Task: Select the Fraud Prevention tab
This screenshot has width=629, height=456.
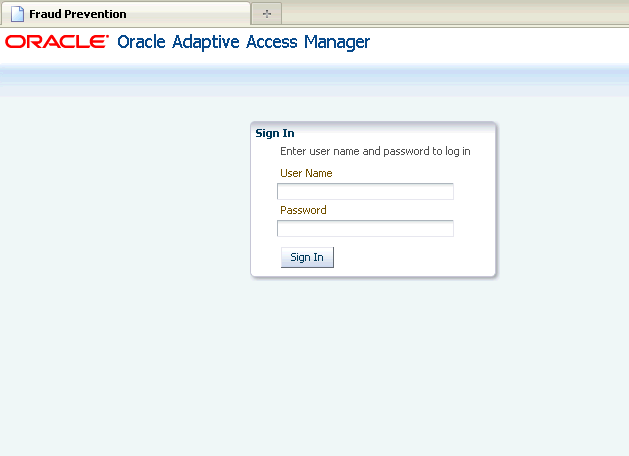Action: [x=125, y=14]
